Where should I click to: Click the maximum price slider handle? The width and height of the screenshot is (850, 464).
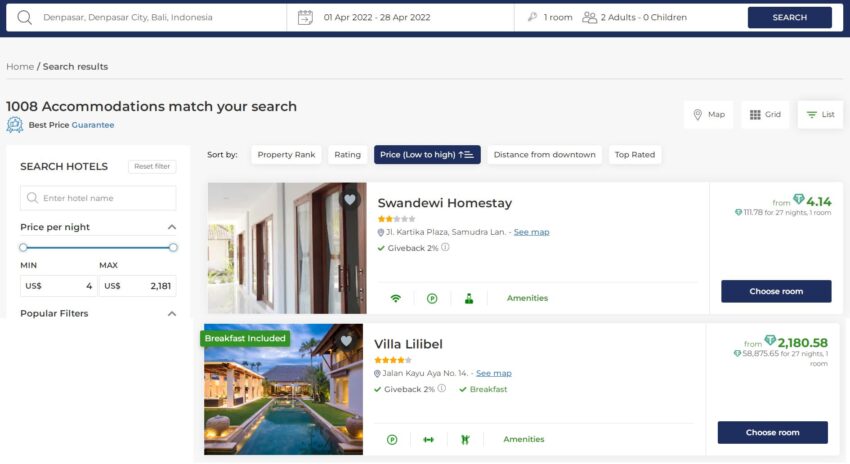pyautogui.click(x=173, y=247)
